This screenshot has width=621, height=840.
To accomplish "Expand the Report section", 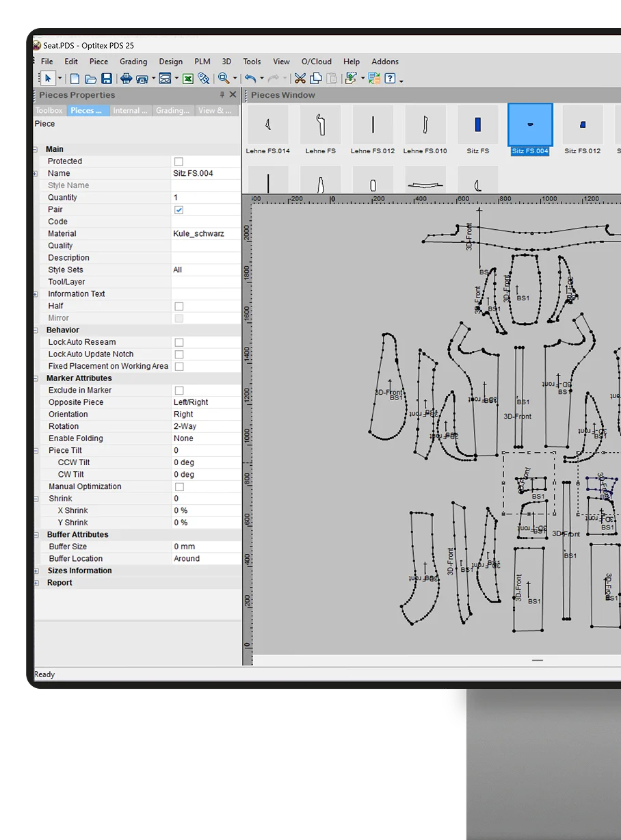I will [36, 583].
